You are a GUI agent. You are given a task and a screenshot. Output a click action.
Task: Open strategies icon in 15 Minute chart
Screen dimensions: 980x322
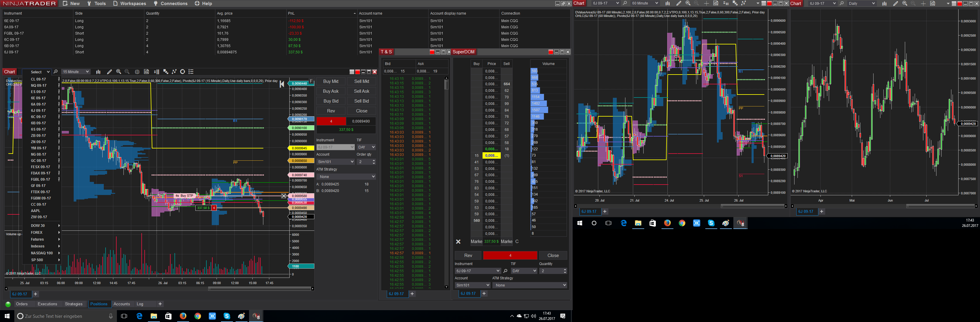[174, 72]
